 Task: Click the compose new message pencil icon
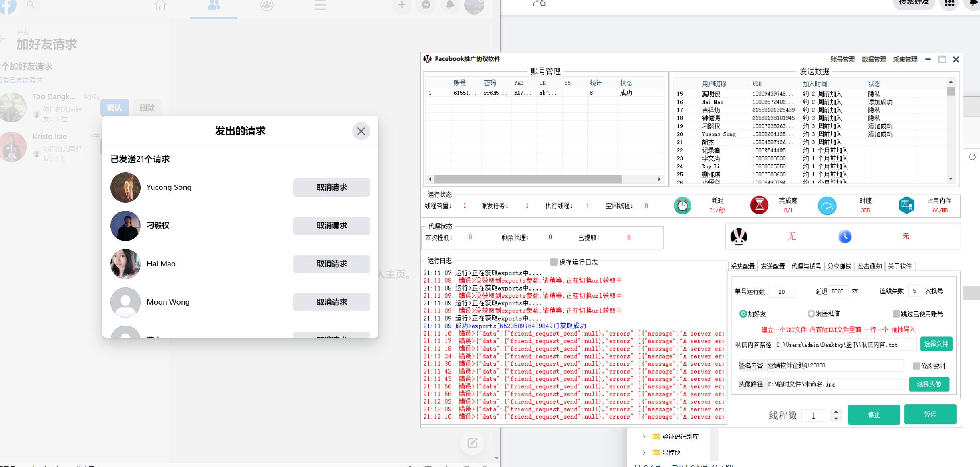472,443
